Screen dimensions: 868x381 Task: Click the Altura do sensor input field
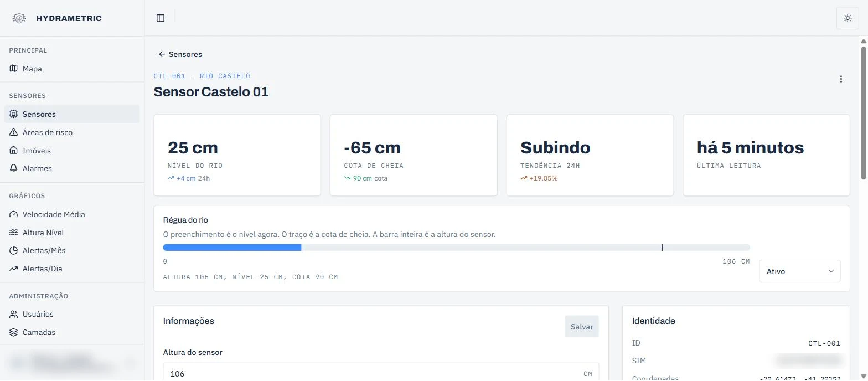pos(381,373)
